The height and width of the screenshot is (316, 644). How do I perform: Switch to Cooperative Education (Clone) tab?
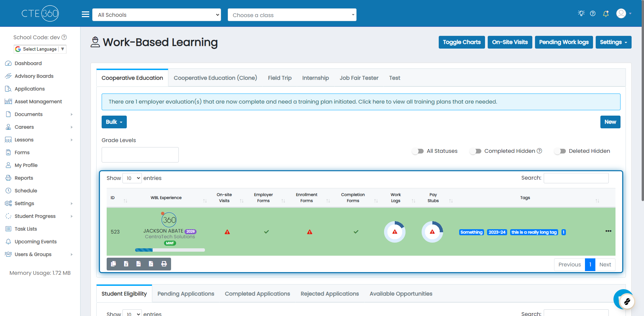(215, 78)
